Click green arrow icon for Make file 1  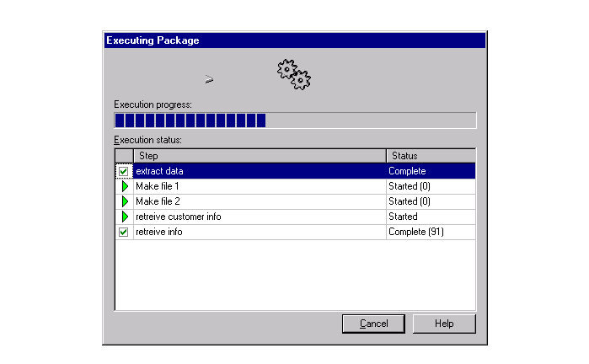coord(125,186)
